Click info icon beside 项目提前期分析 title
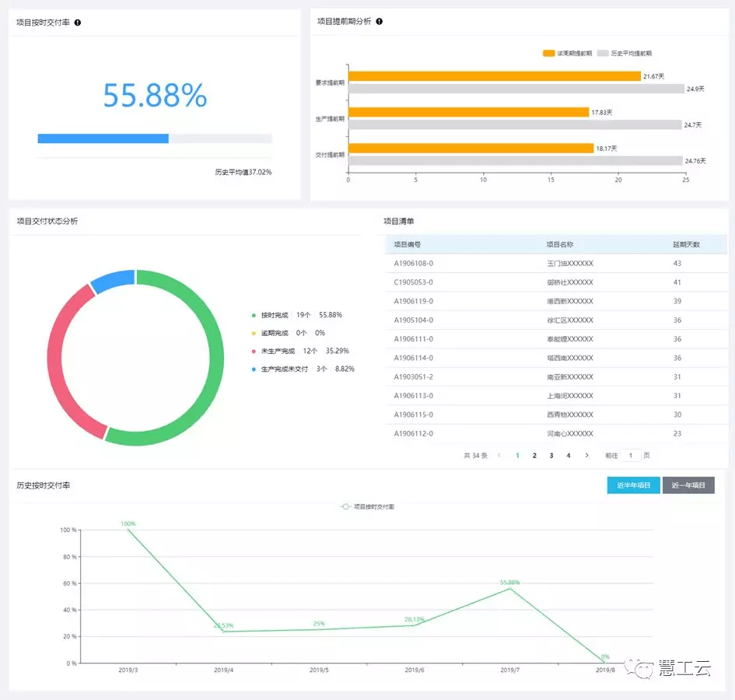Image resolution: width=735 pixels, height=700 pixels. [379, 22]
